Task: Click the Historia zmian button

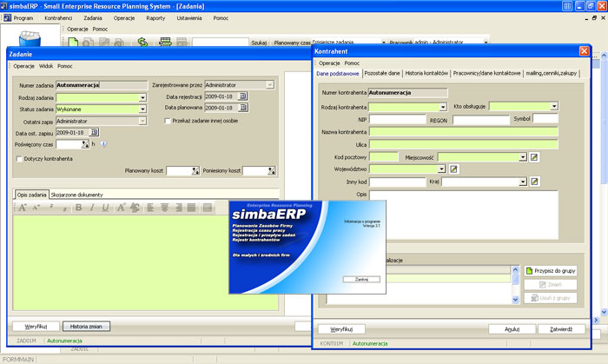Action: [86, 327]
